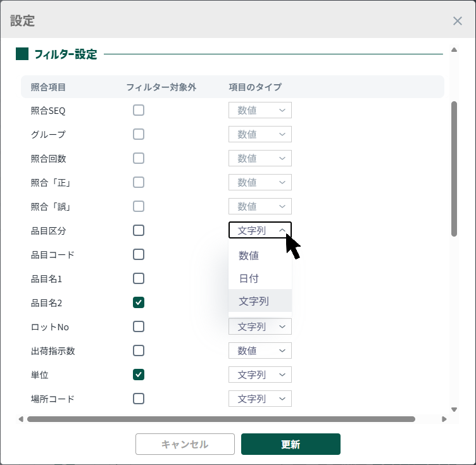
Task: Close the 設定 dialog with X icon
Action: point(458,21)
